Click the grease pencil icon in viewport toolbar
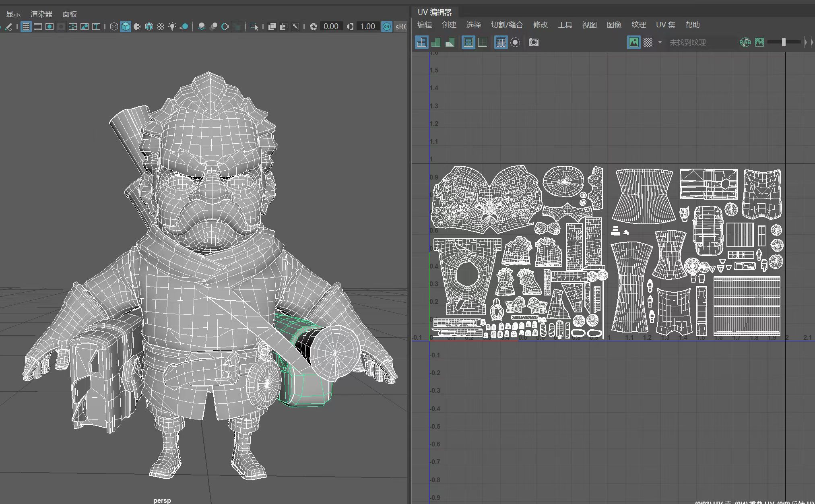Screen dimensions: 815x504 coord(8,27)
